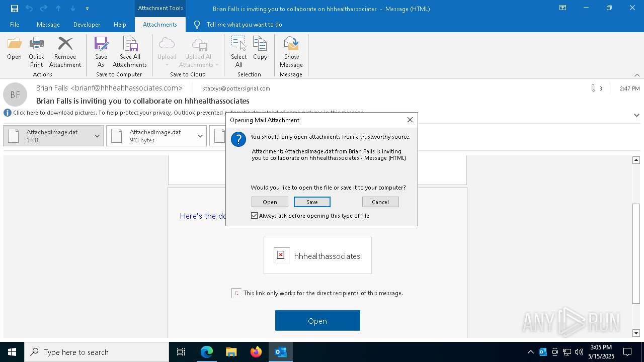Open File Explorer from the taskbar
Viewport: 644px width, 362px height.
(x=231, y=352)
